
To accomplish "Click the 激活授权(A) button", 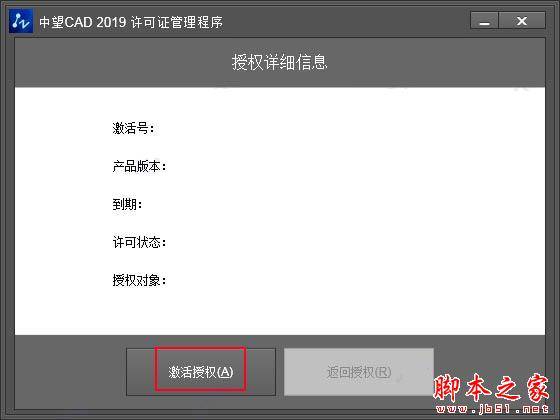I will tap(201, 372).
